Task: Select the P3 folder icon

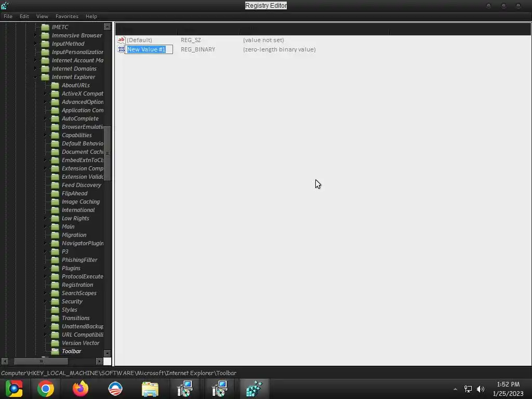Action: pos(55,251)
